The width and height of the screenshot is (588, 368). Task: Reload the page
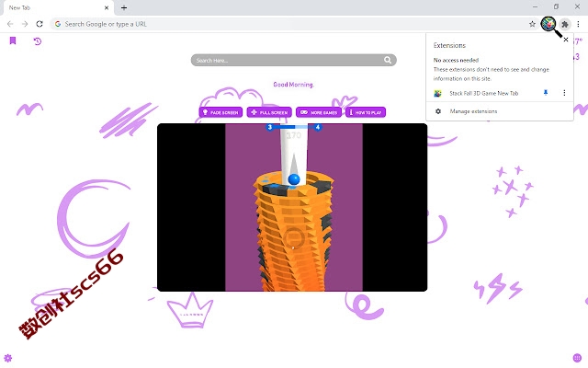point(40,24)
